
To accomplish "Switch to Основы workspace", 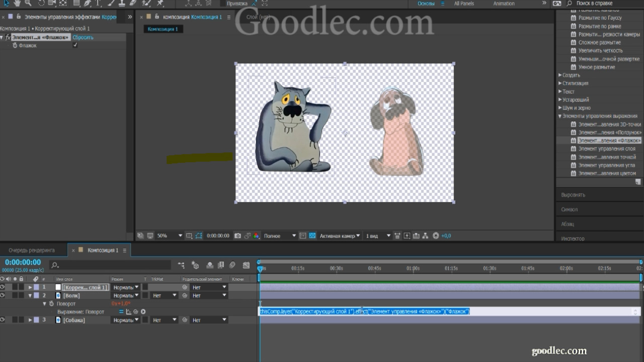I will point(426,4).
